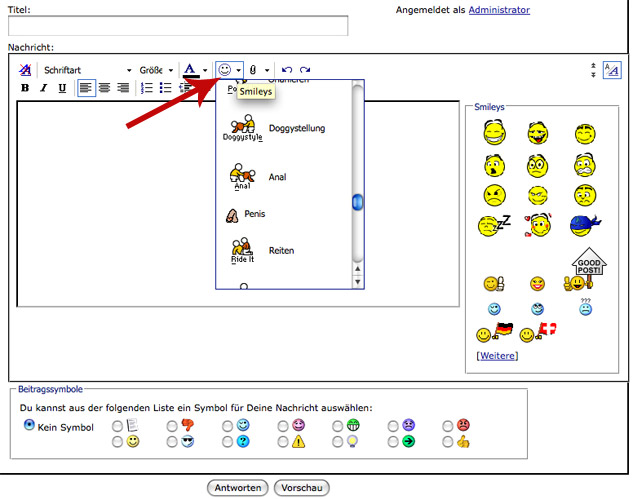Center-align the message text

105,88
